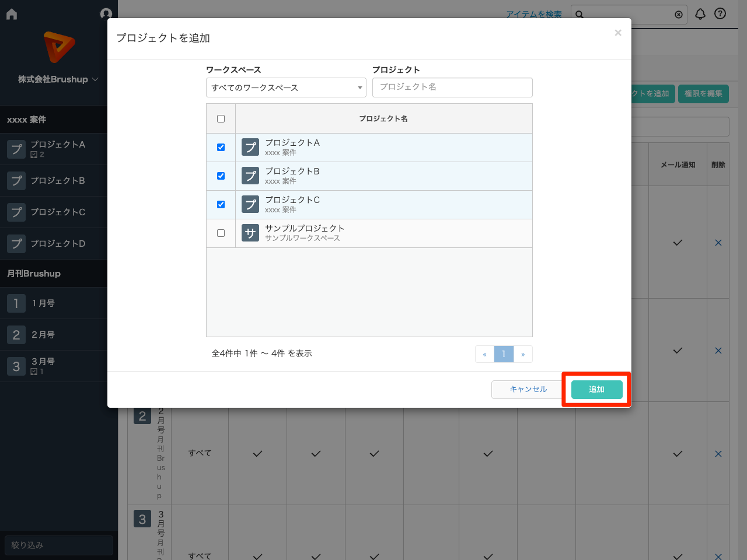Open the help question mark icon
747x560 pixels.
click(x=720, y=13)
